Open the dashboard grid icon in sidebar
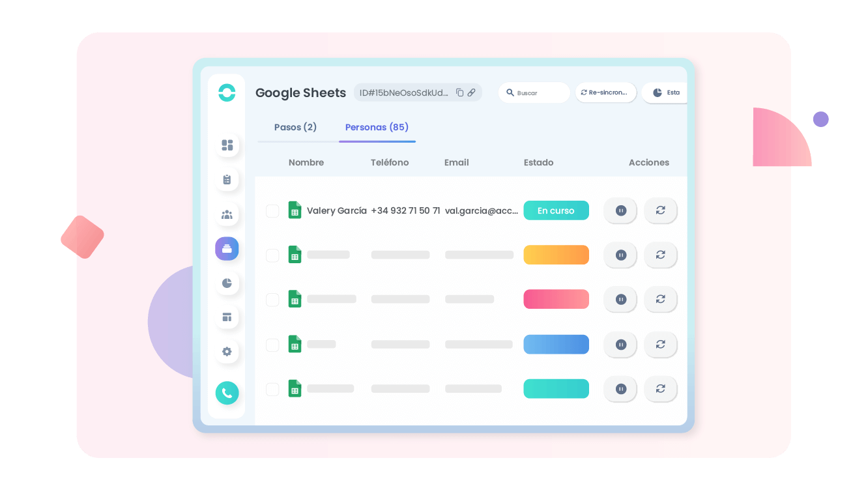 (227, 145)
